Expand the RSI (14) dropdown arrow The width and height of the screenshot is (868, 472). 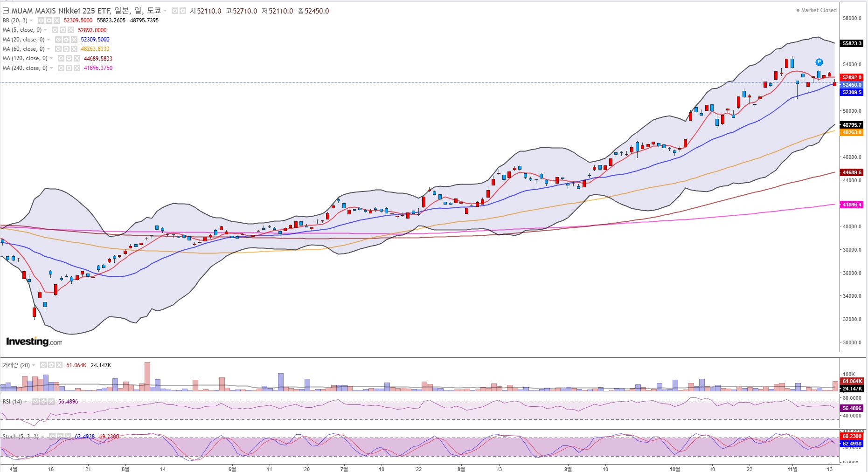coord(26,402)
